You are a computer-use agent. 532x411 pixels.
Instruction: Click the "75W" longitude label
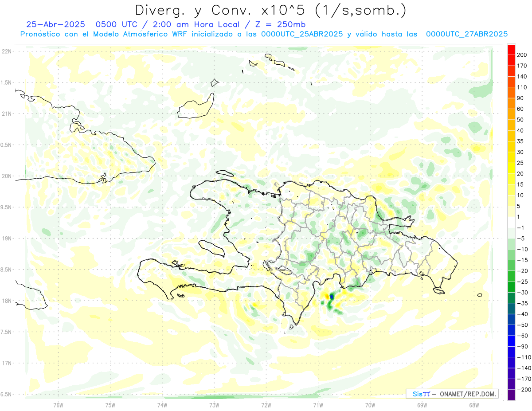click(110, 405)
